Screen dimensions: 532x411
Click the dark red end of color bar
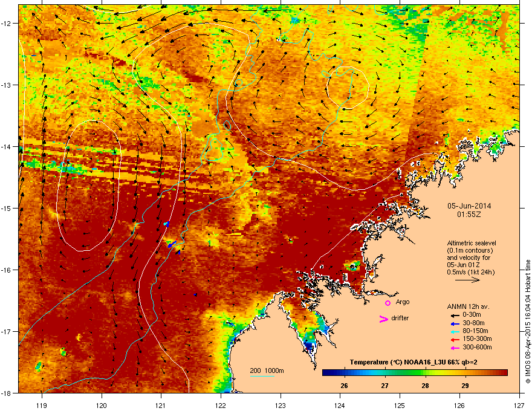pyautogui.click(x=505, y=372)
